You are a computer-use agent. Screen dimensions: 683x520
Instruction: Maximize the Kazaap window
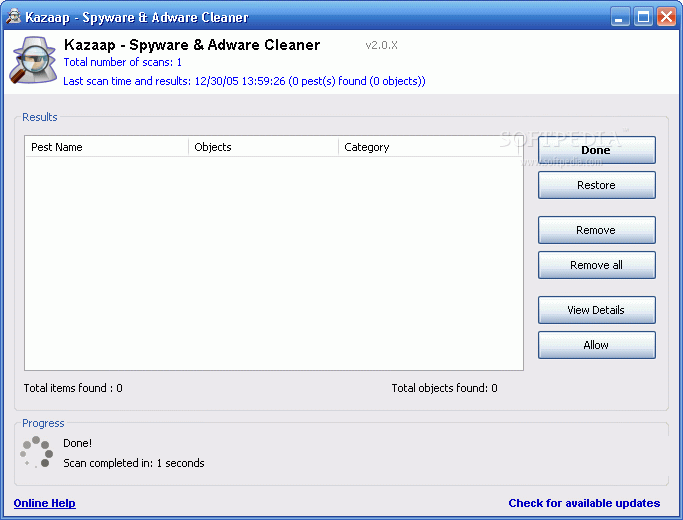pos(643,17)
